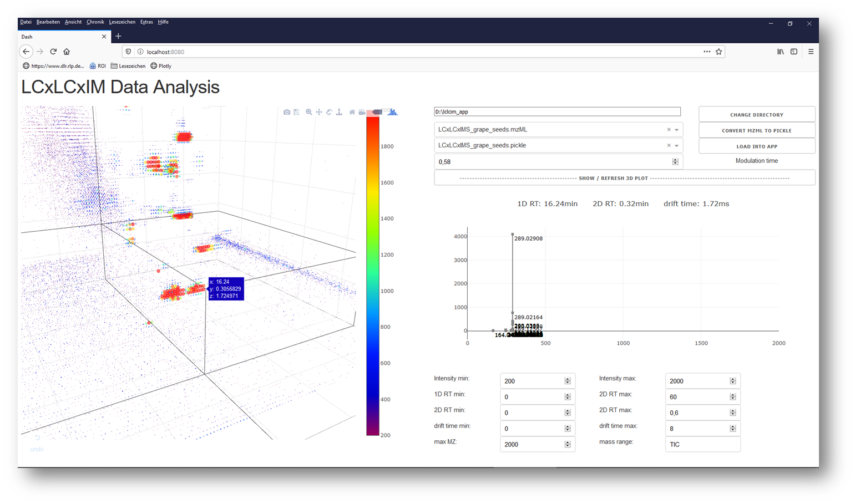Image resolution: width=855 pixels, height=504 pixels.
Task: Open the mzML file selection dropdown
Action: point(676,129)
